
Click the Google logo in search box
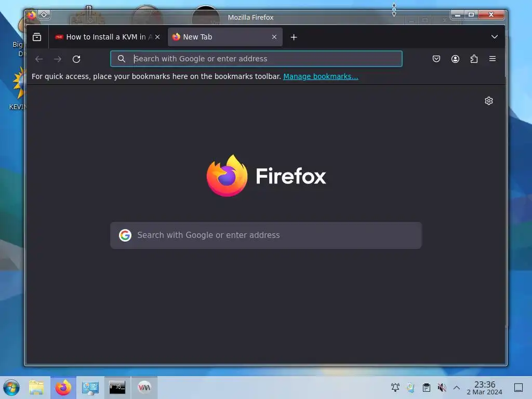(x=125, y=235)
